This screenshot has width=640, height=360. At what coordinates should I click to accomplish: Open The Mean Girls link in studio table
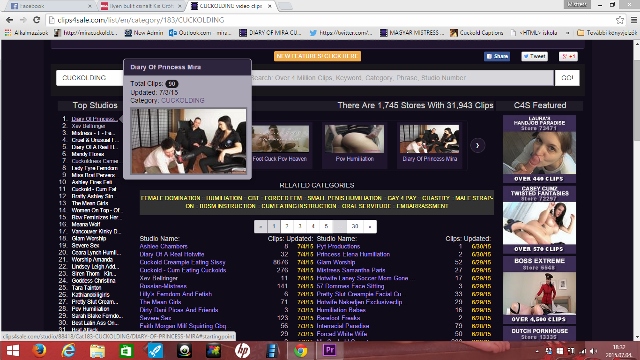[x=160, y=302]
